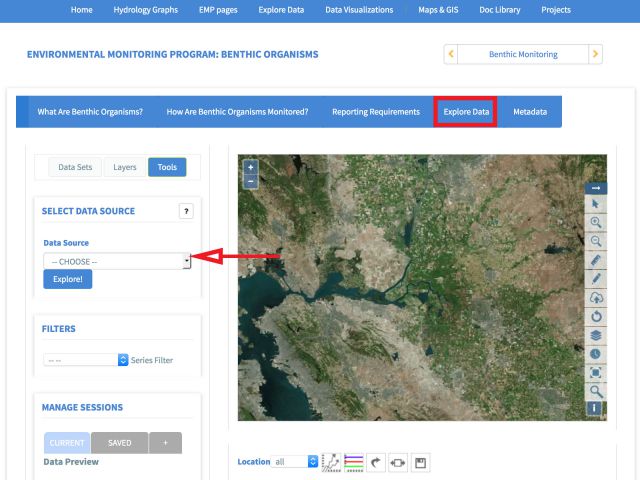
Task: Click the curved redo arrow icon
Action: [x=376, y=462]
